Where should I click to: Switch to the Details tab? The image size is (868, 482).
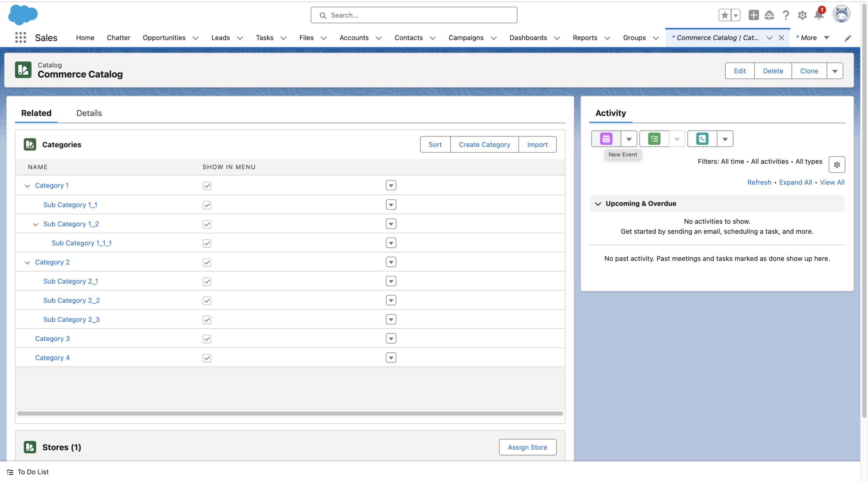(89, 112)
